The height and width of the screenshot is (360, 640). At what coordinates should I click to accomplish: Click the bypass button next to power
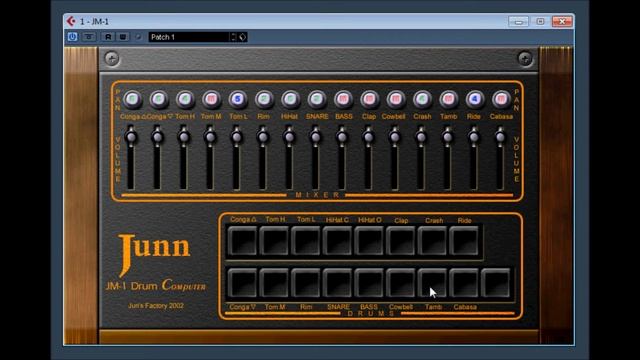pos(89,37)
